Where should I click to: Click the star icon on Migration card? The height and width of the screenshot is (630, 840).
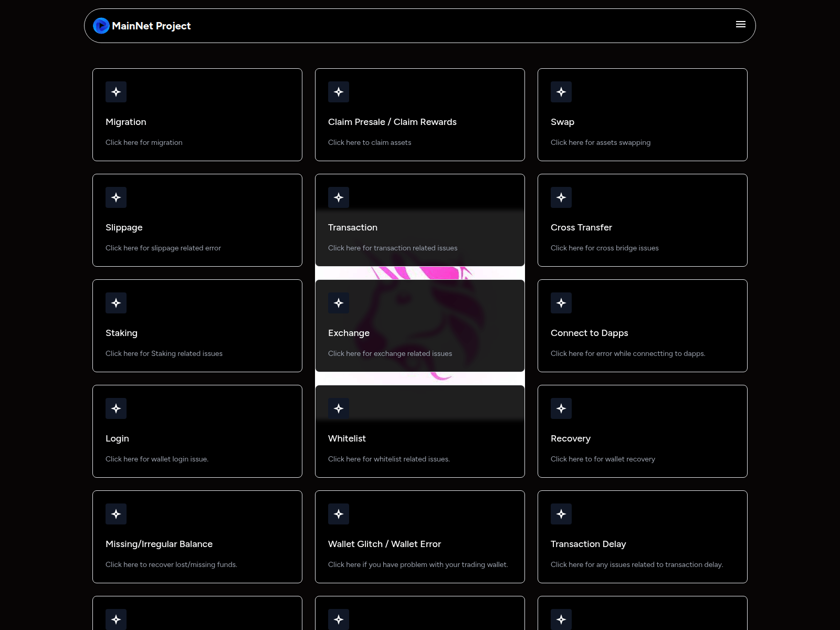tap(116, 92)
